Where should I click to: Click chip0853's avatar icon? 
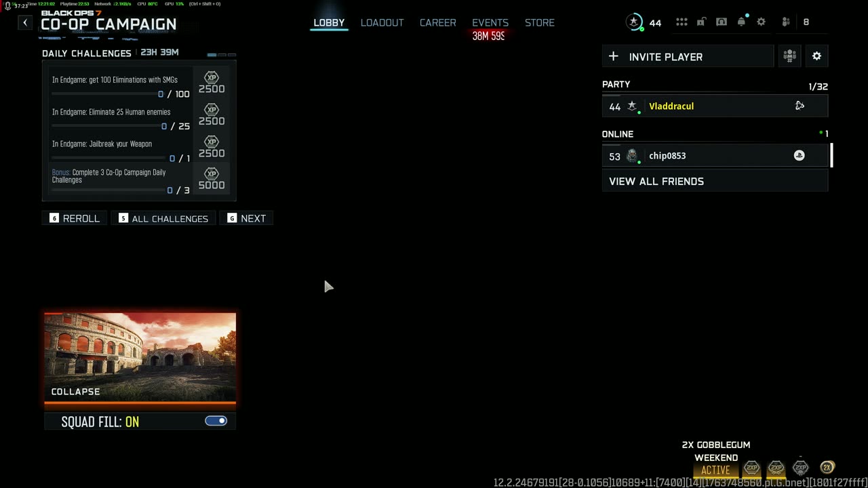[x=632, y=156]
